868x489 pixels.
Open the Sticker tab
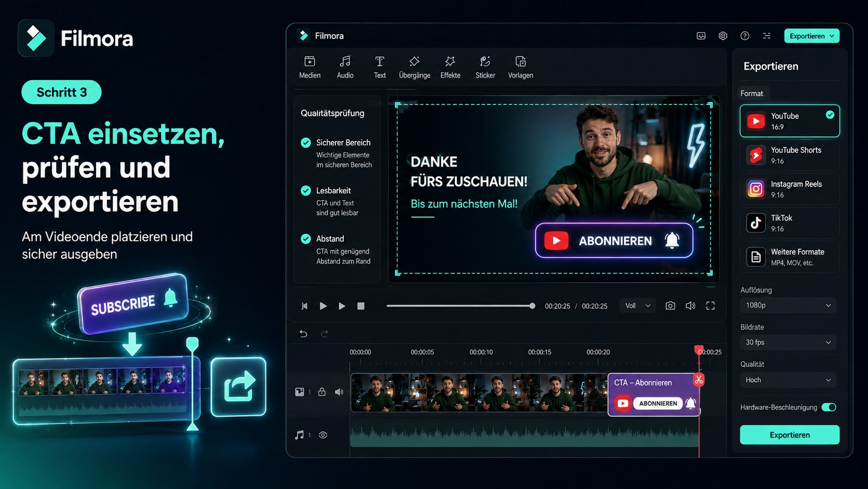coord(485,68)
